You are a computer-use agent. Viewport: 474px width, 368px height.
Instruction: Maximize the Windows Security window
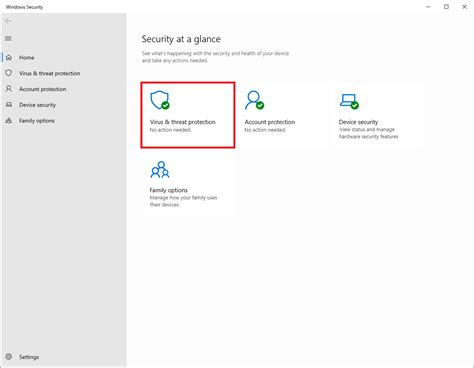[446, 7]
